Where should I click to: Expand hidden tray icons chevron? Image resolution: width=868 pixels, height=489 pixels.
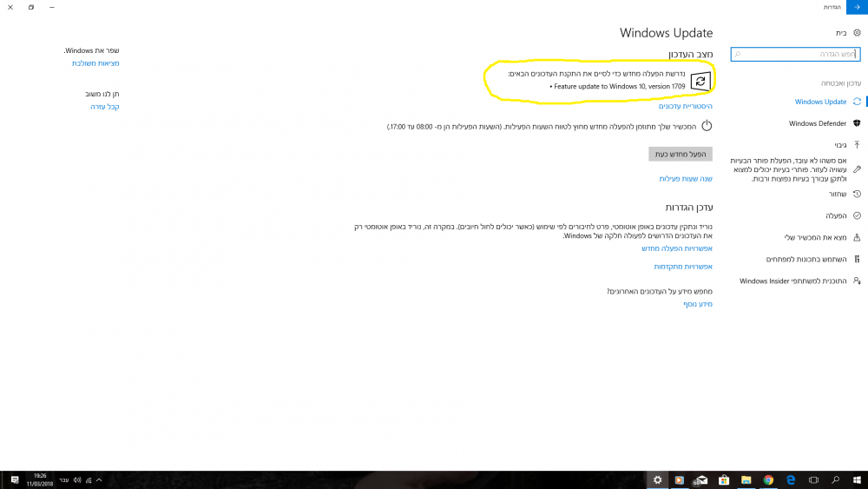pos(99,480)
